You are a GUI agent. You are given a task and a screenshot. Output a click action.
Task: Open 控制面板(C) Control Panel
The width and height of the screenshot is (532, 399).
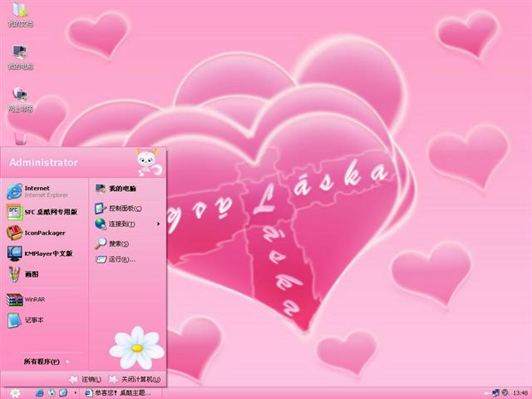point(125,208)
